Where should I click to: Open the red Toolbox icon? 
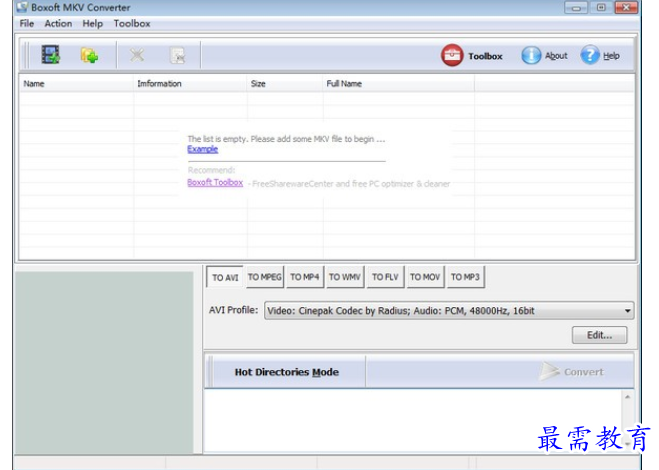tap(452, 55)
